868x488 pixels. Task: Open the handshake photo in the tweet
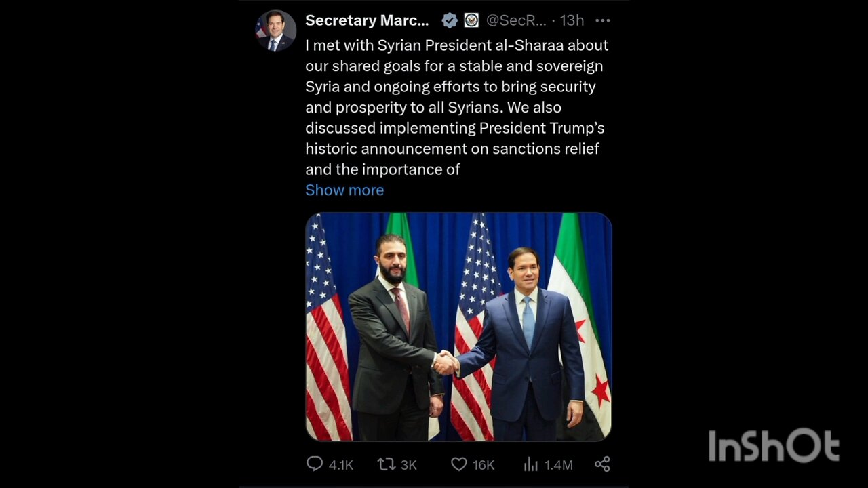point(458,327)
